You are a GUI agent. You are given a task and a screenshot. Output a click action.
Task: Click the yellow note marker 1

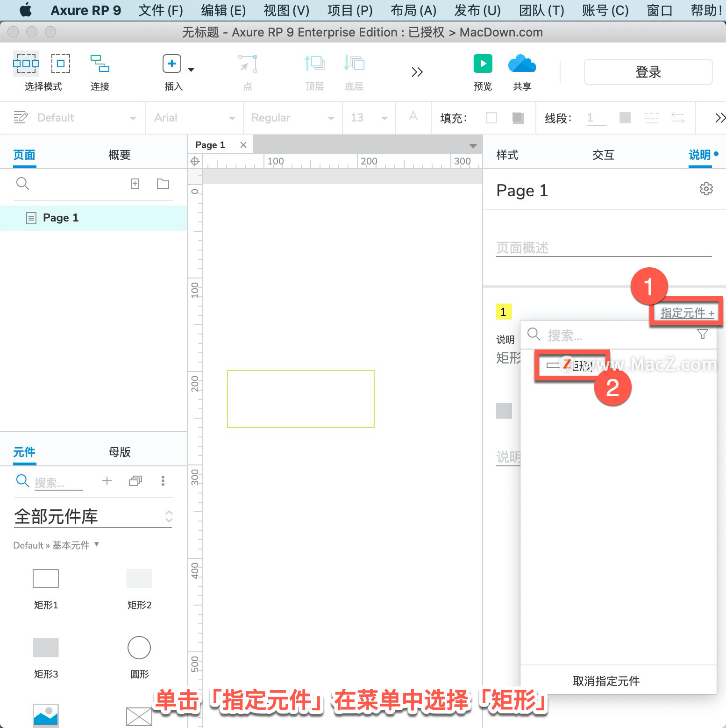(x=504, y=312)
